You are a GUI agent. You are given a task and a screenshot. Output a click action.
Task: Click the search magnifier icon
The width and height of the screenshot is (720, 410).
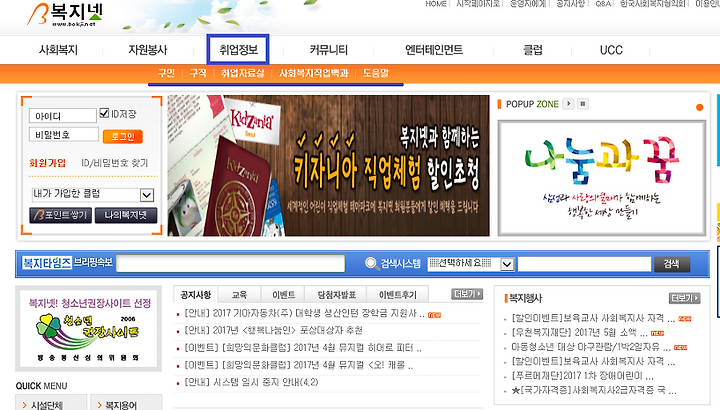[x=371, y=264]
